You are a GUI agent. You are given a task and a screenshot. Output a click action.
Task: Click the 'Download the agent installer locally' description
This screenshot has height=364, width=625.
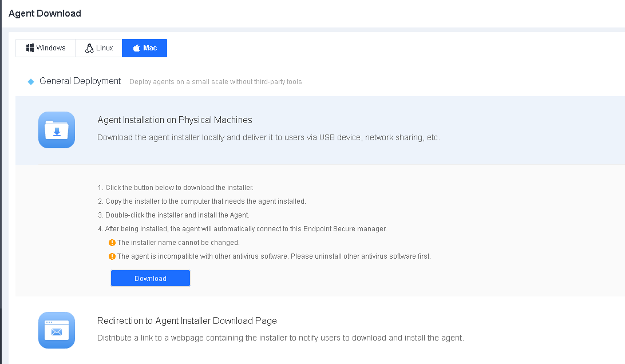(268, 137)
